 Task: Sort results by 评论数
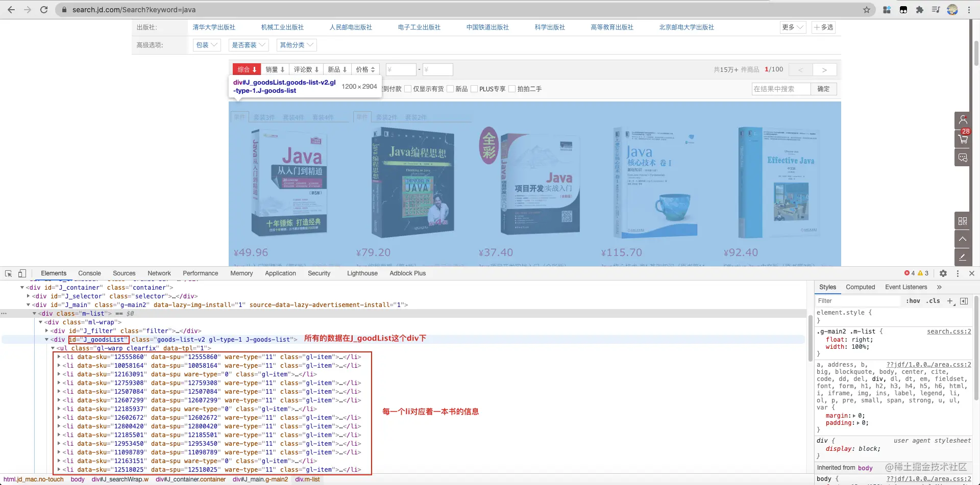pyautogui.click(x=306, y=69)
